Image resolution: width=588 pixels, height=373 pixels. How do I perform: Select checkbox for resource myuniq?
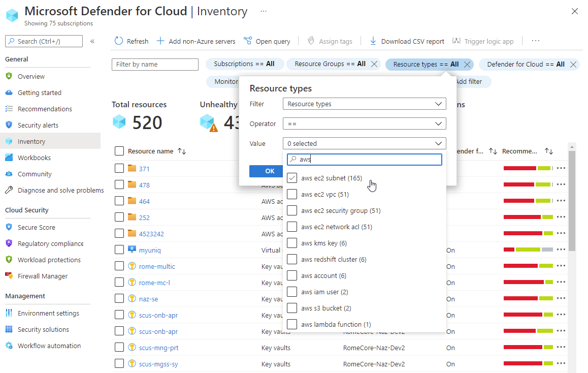119,250
